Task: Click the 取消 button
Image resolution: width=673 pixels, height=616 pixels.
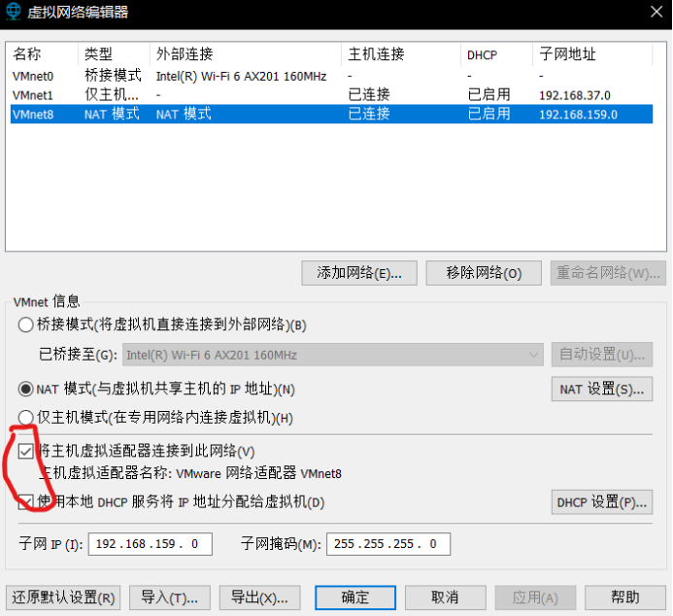Action: [446, 598]
